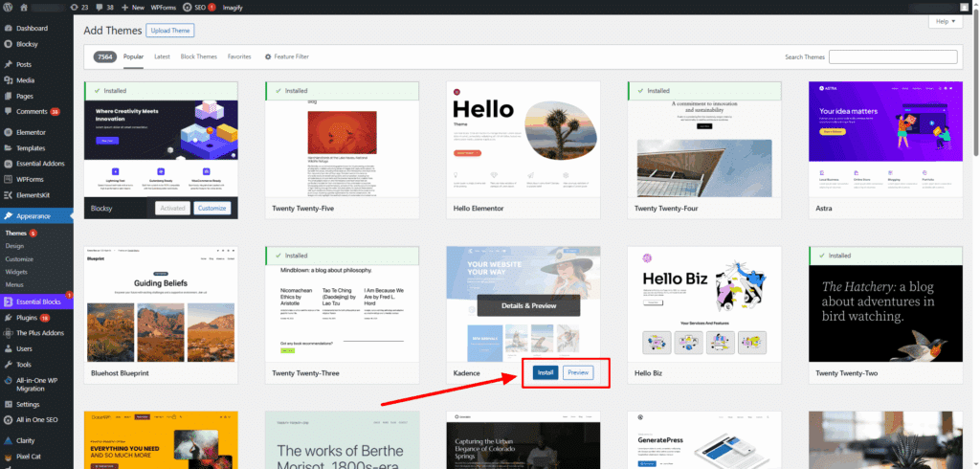Image resolution: width=980 pixels, height=469 pixels.
Task: Open the Themes submenu item
Action: click(15, 233)
